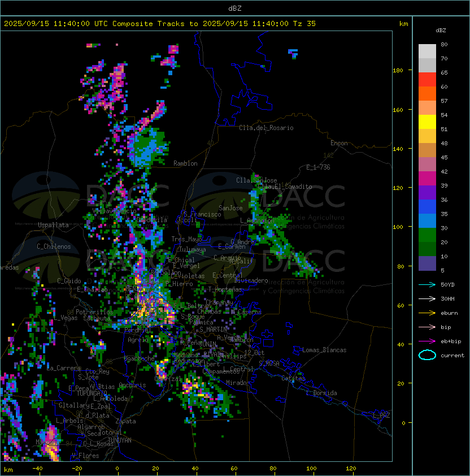The image size is (470, 476).
Task: Click the 'Ugarteche' map label
Action: click(140, 358)
